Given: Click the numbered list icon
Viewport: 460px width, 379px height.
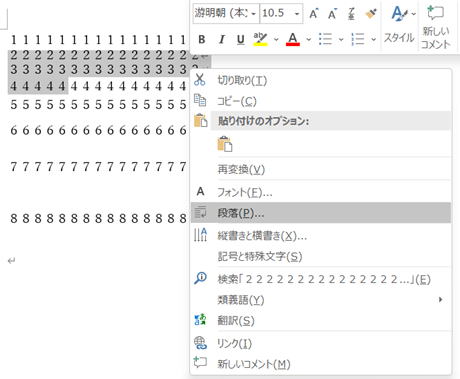Looking at the screenshot, I should click(x=358, y=39).
